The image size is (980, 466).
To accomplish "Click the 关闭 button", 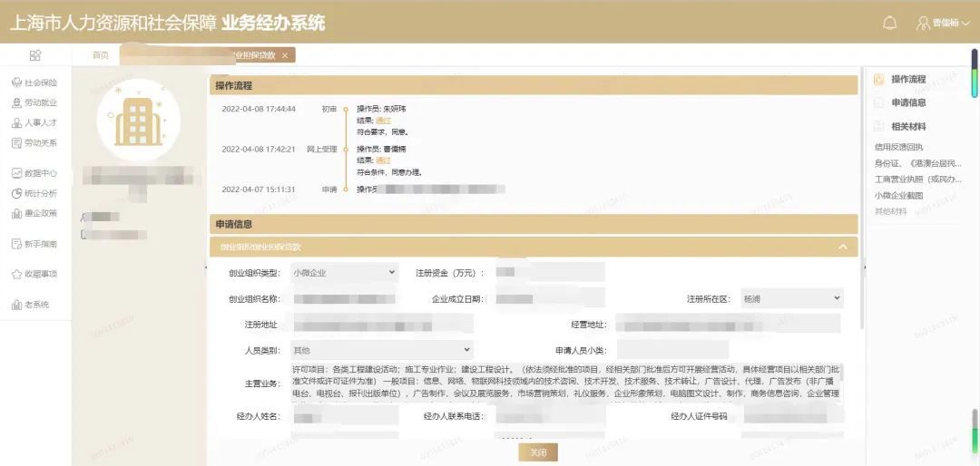I will (538, 452).
